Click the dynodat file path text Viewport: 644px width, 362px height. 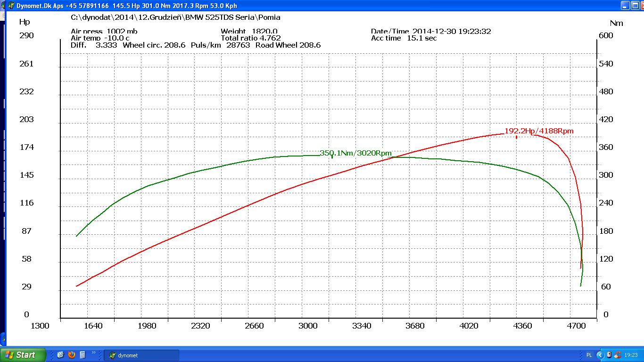pos(175,17)
